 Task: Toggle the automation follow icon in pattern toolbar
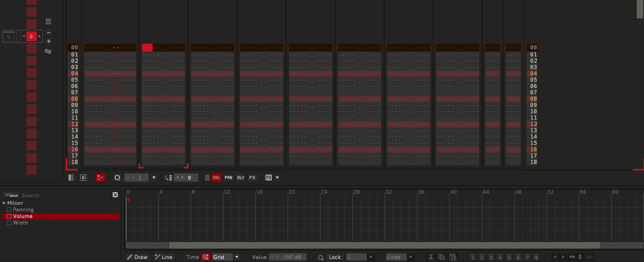100,178
